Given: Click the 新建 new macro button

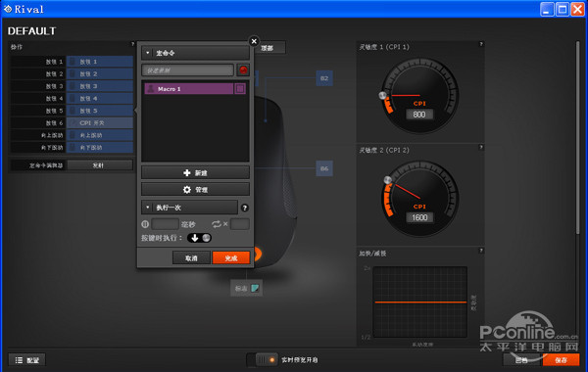Looking at the screenshot, I should (x=195, y=172).
